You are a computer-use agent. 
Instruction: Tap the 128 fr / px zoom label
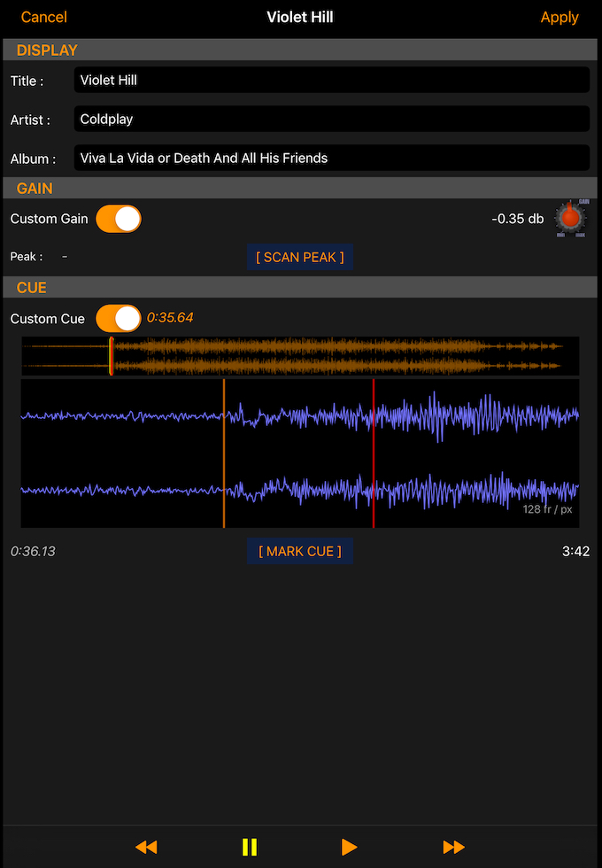(x=547, y=509)
